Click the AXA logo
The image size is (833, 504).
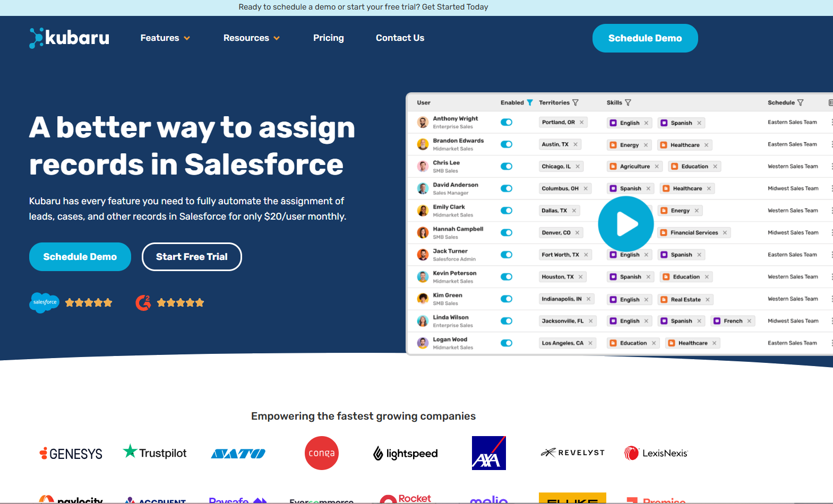click(489, 453)
